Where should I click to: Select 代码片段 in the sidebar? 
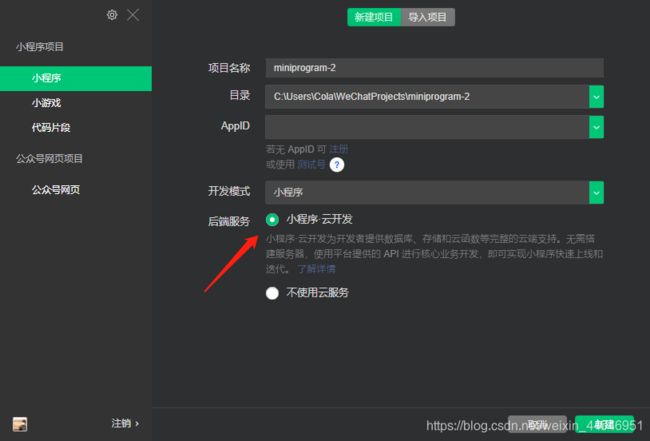[51, 128]
